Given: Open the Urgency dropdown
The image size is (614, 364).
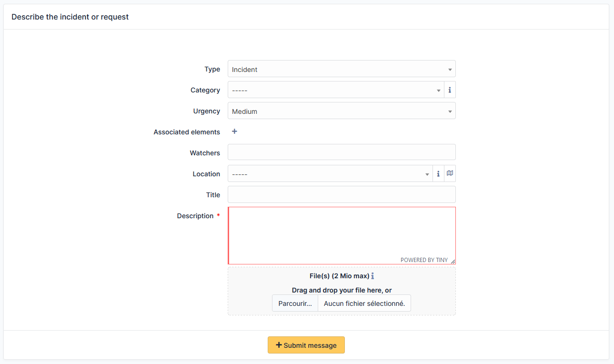Looking at the screenshot, I should pyautogui.click(x=342, y=111).
